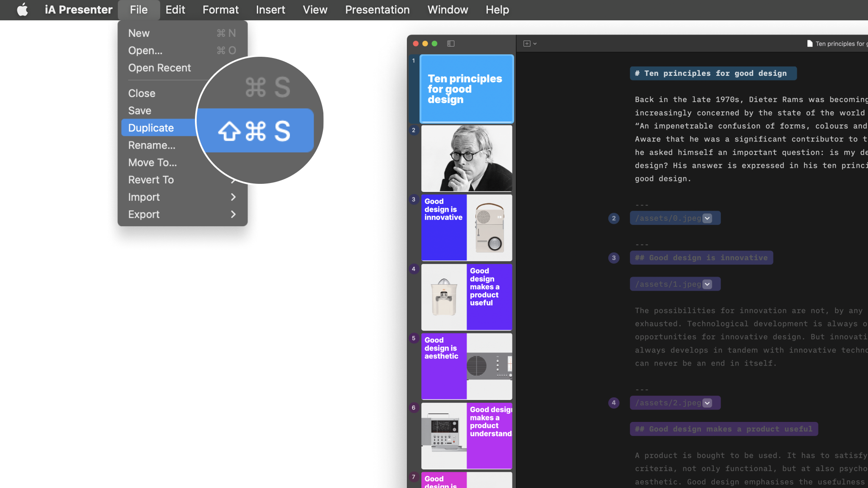Open the Format menu
Viewport: 868px width, 488px height.
pyautogui.click(x=220, y=9)
